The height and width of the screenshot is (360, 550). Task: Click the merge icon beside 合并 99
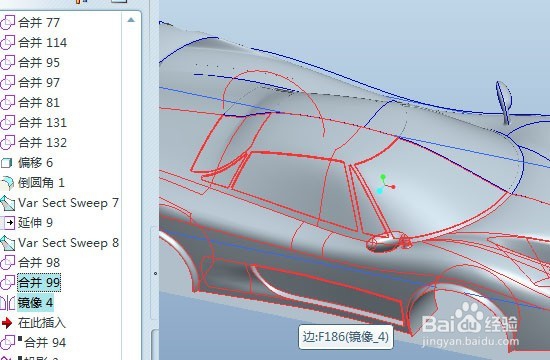click(7, 282)
